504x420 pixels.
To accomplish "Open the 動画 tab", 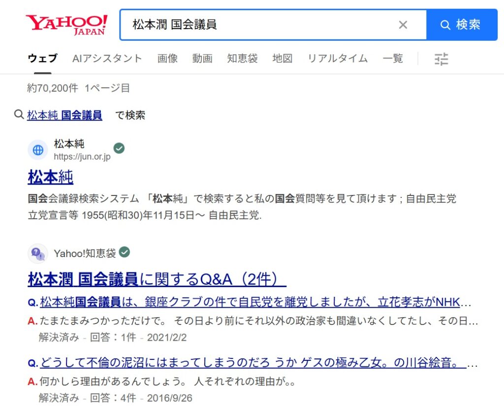I will [202, 59].
